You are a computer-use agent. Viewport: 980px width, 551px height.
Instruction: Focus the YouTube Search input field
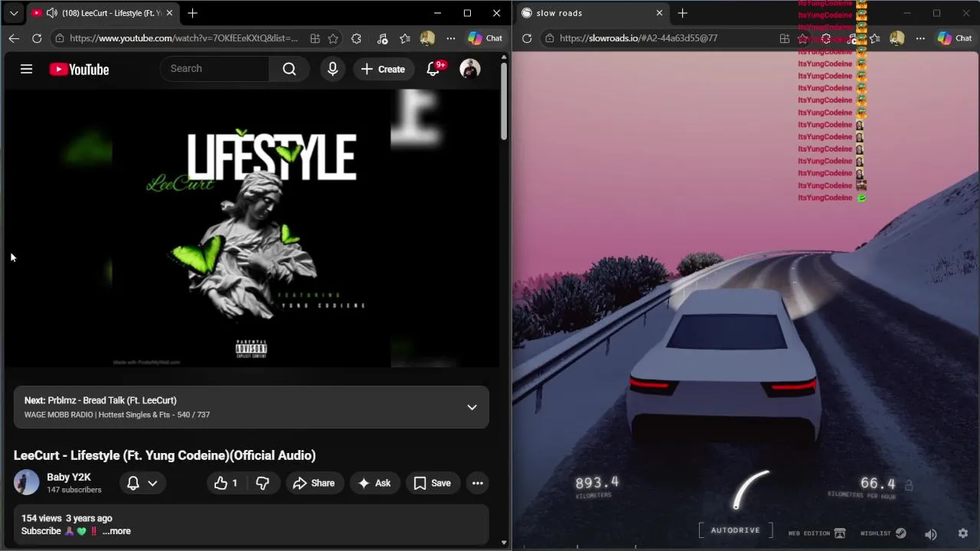[x=215, y=69]
